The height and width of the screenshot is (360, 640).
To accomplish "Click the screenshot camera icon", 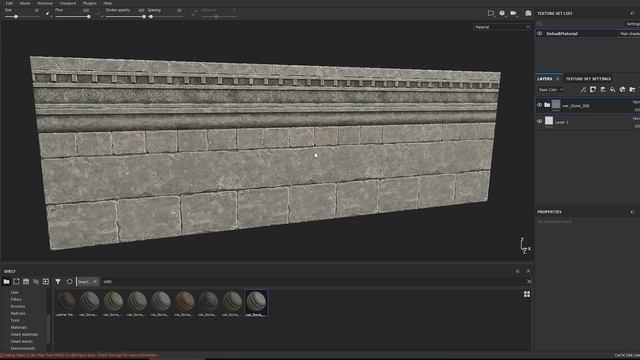I will 528,13.
